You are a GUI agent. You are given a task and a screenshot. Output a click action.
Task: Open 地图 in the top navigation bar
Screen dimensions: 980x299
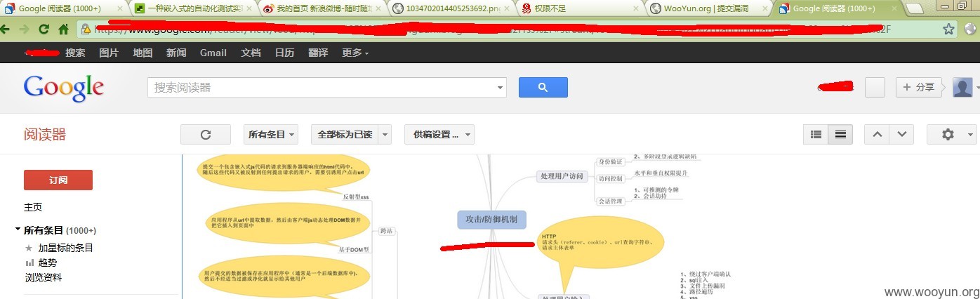143,53
